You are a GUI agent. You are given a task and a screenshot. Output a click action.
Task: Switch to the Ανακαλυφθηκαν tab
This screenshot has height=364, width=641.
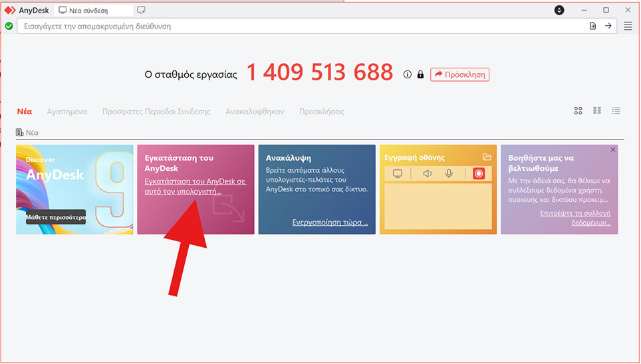tap(255, 112)
